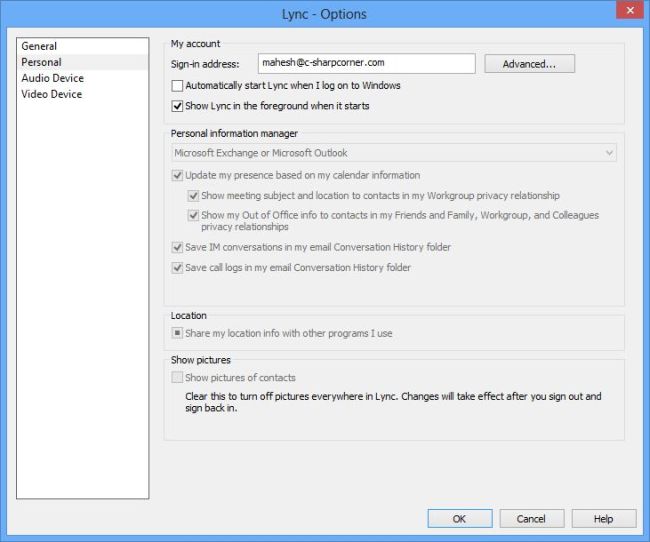Screen dimensions: 650x542
Task: Select the General category
Action: 82,46
